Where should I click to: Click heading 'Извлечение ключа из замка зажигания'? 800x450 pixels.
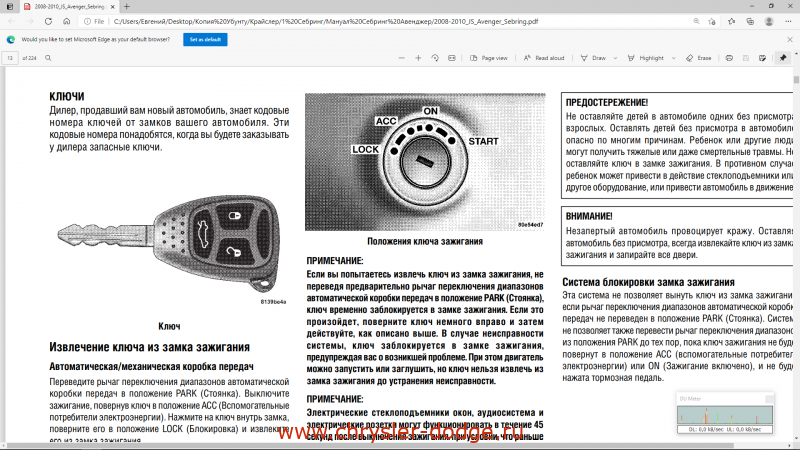pyautogui.click(x=149, y=347)
